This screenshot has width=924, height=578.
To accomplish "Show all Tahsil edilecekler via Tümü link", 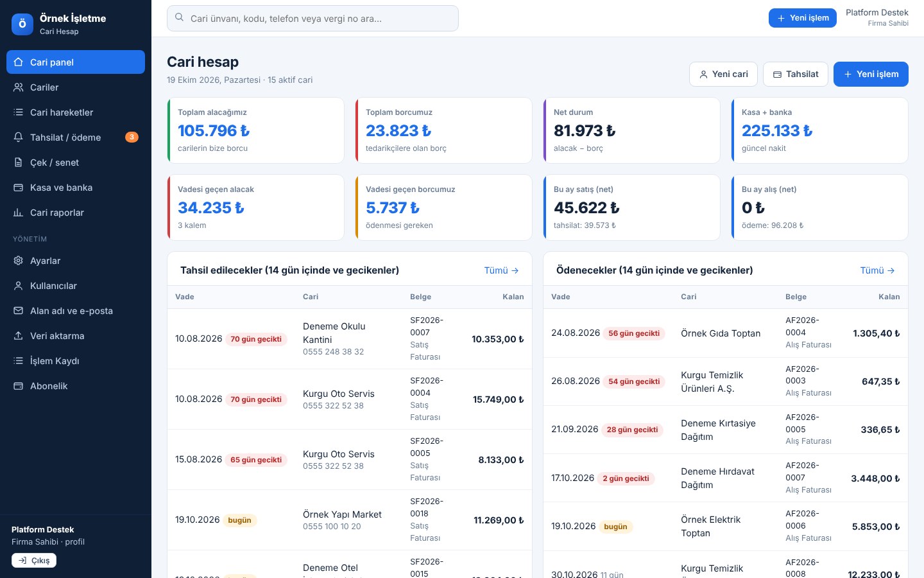I will [501, 270].
